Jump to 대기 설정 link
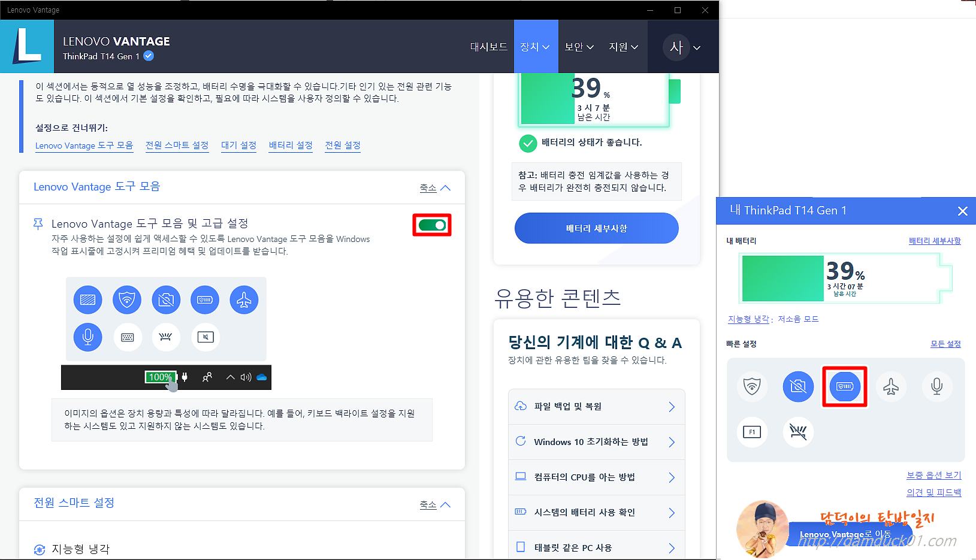This screenshot has width=976, height=560. click(238, 146)
